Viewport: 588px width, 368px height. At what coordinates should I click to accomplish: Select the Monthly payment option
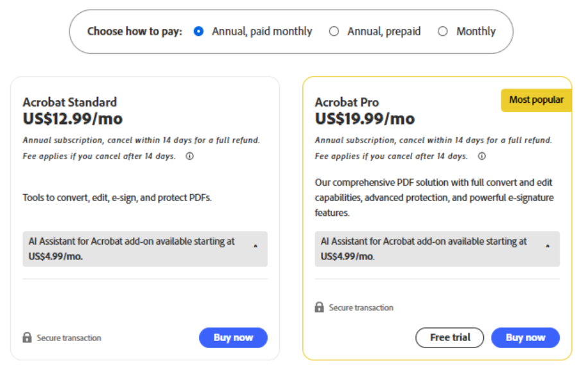(442, 31)
